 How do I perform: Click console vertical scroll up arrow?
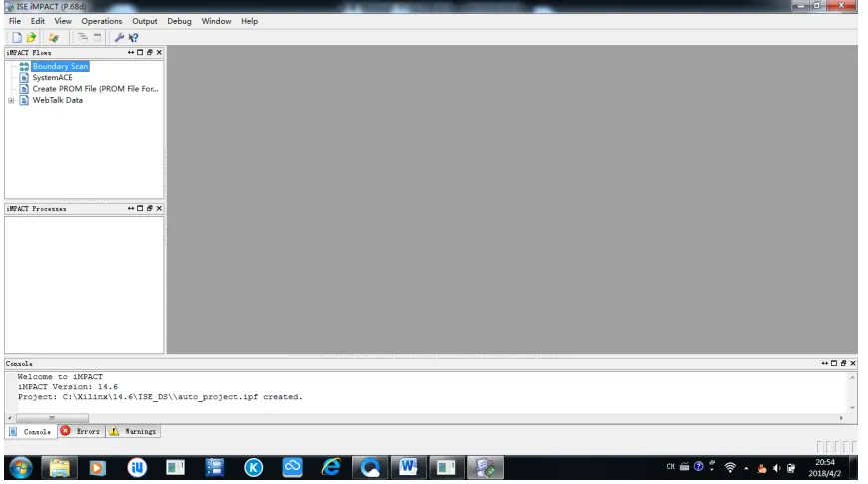click(852, 377)
